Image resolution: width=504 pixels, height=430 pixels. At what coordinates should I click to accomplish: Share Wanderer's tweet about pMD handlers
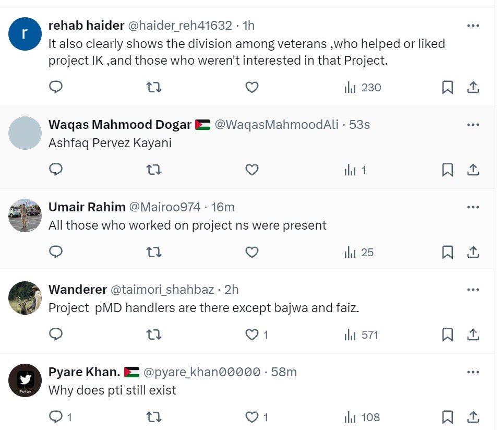click(473, 335)
